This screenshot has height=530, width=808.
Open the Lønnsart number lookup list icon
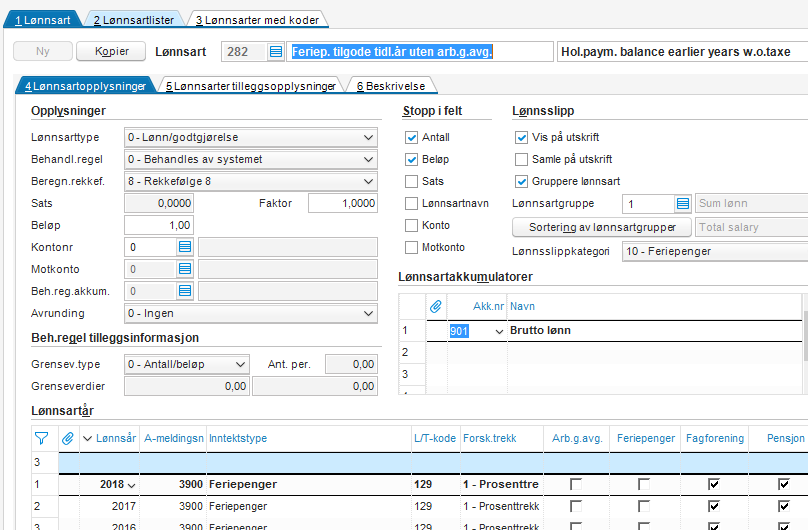pyautogui.click(x=276, y=52)
